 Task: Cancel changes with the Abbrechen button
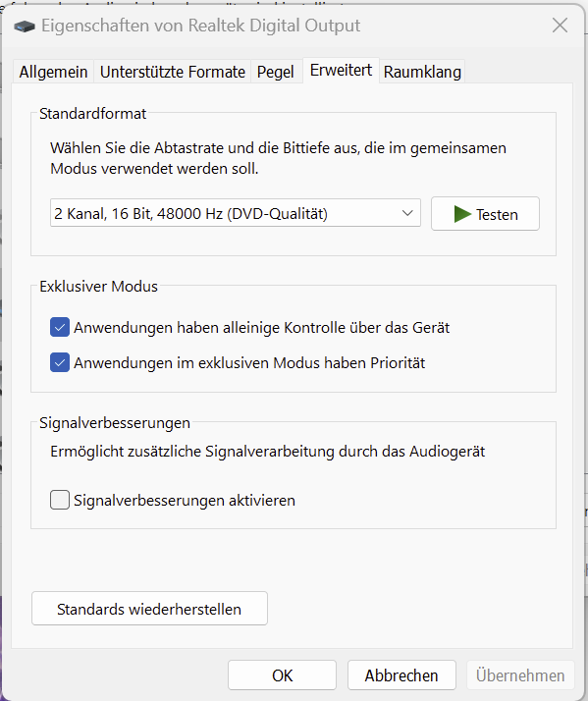(401, 675)
